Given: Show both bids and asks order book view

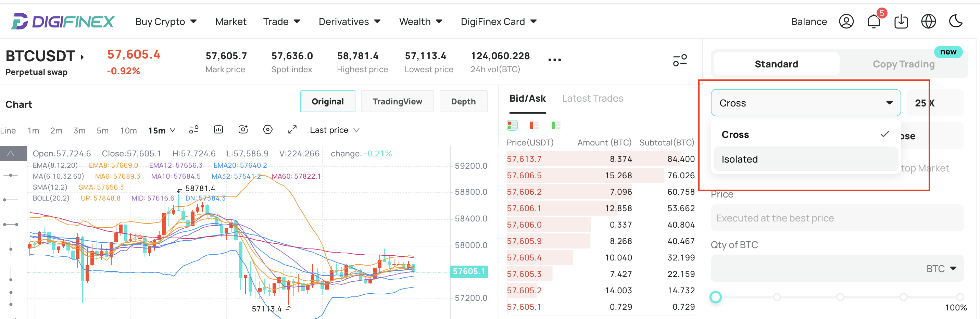Looking at the screenshot, I should [x=512, y=125].
